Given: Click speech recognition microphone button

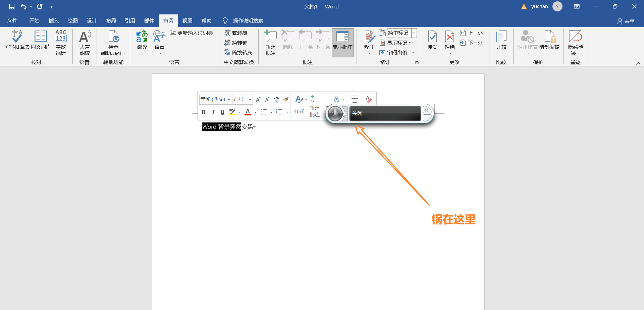Looking at the screenshot, I should pos(335,113).
